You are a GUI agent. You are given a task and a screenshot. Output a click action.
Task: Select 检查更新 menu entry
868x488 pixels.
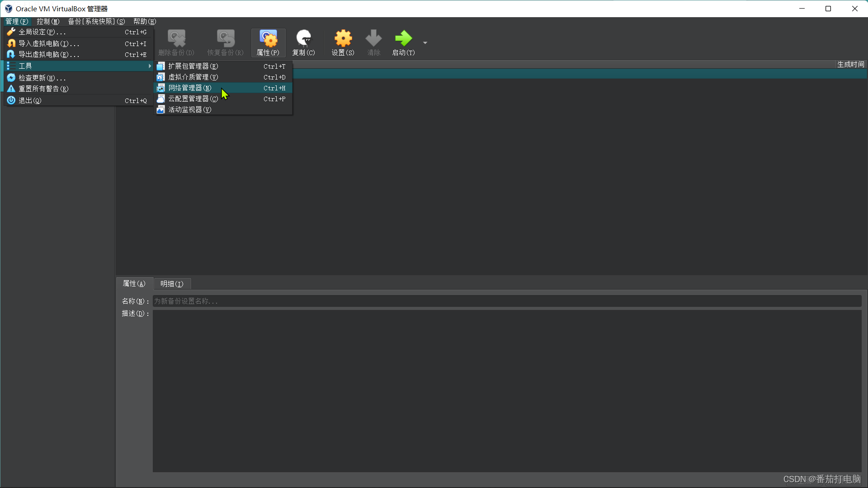(79, 78)
